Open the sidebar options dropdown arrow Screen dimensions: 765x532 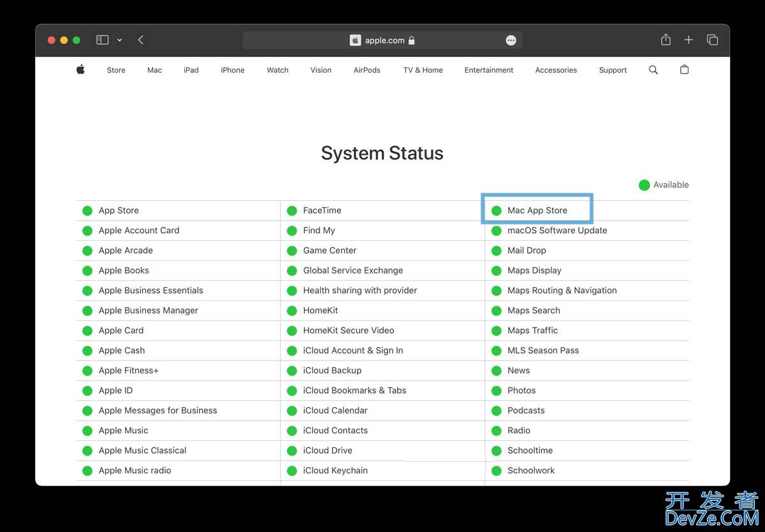tap(119, 40)
